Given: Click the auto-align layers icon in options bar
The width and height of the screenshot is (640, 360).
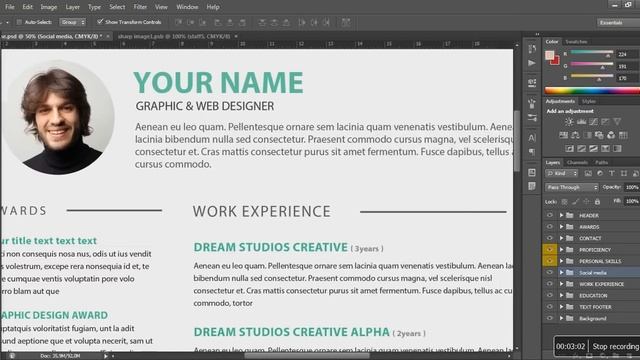Looking at the screenshot, I should pos(346,22).
